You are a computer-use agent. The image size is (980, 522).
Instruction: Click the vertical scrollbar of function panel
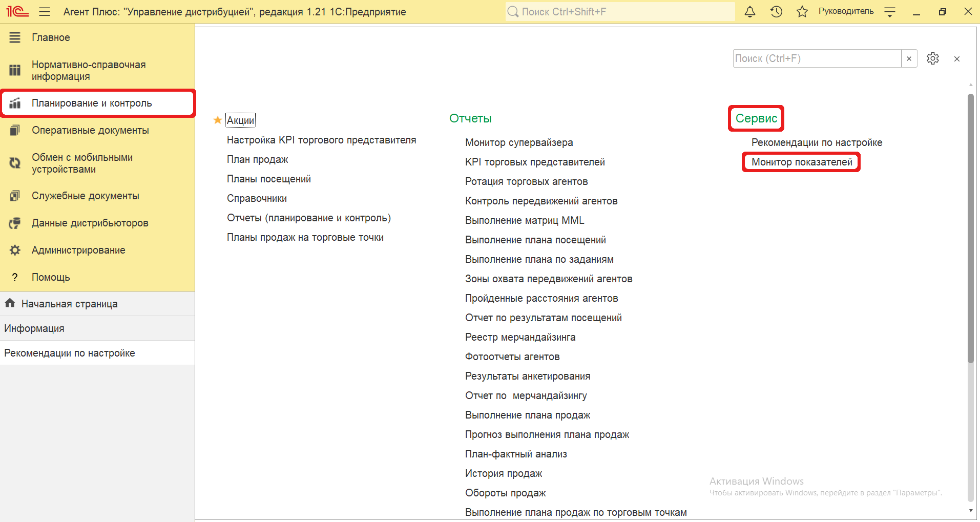pos(970,228)
